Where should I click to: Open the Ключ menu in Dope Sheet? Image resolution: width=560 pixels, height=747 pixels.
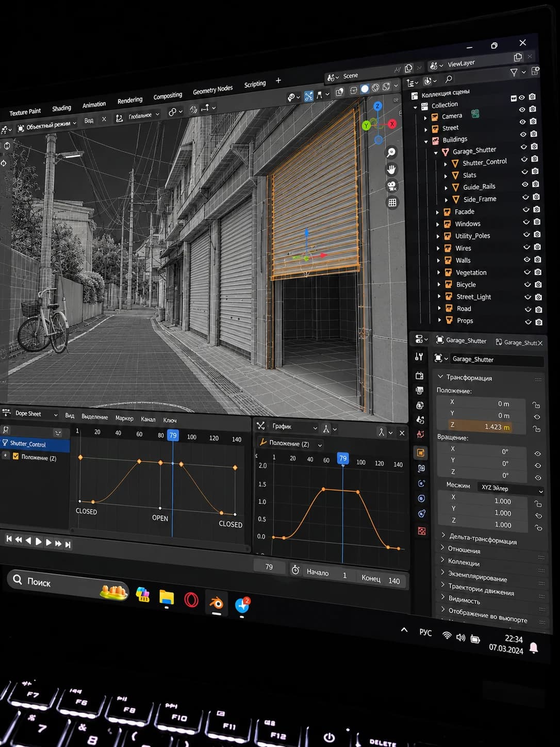170,420
